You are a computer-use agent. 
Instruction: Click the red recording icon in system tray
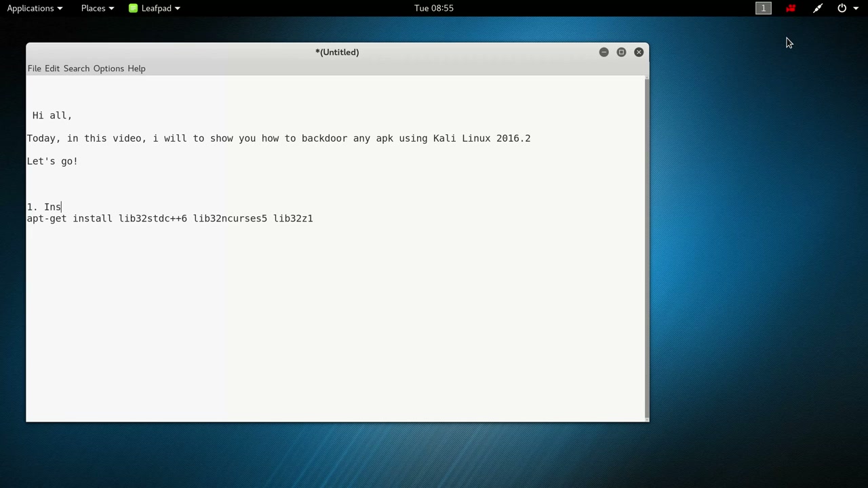791,8
